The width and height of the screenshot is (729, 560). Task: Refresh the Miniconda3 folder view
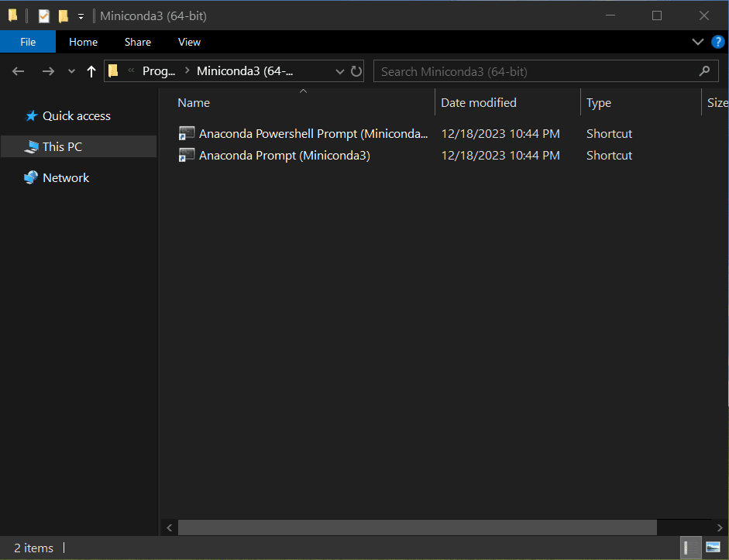tap(356, 71)
